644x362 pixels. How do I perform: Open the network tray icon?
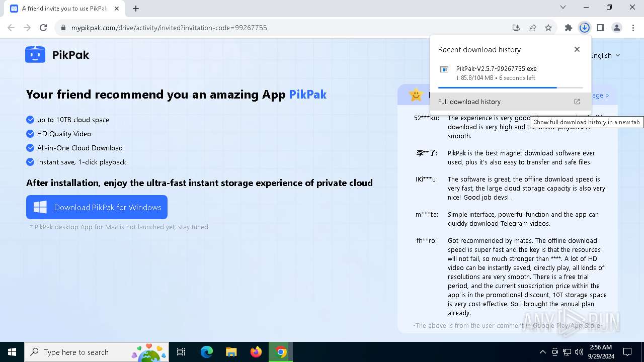[567, 352]
